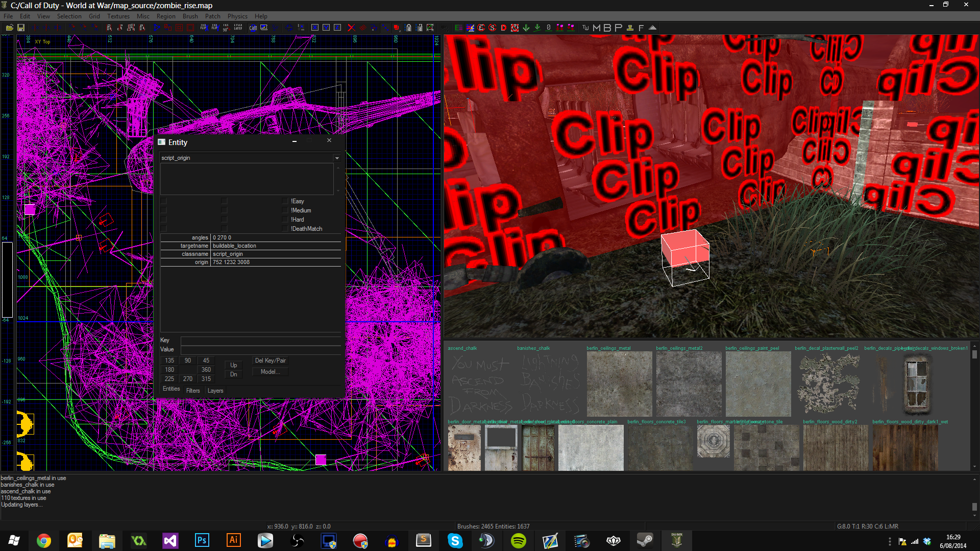The width and height of the screenshot is (980, 551).
Task: Select the berlin_decals_windows_broken1 texture thumbnail
Action: click(x=917, y=384)
